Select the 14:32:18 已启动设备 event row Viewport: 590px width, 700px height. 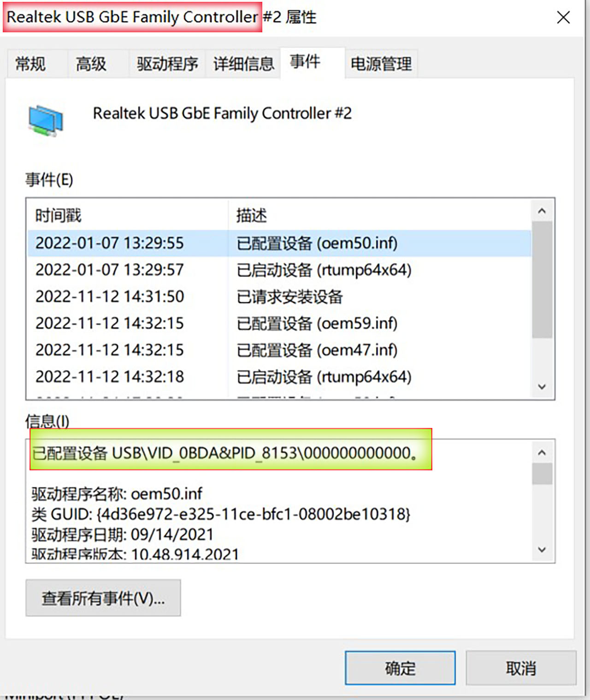(279, 377)
